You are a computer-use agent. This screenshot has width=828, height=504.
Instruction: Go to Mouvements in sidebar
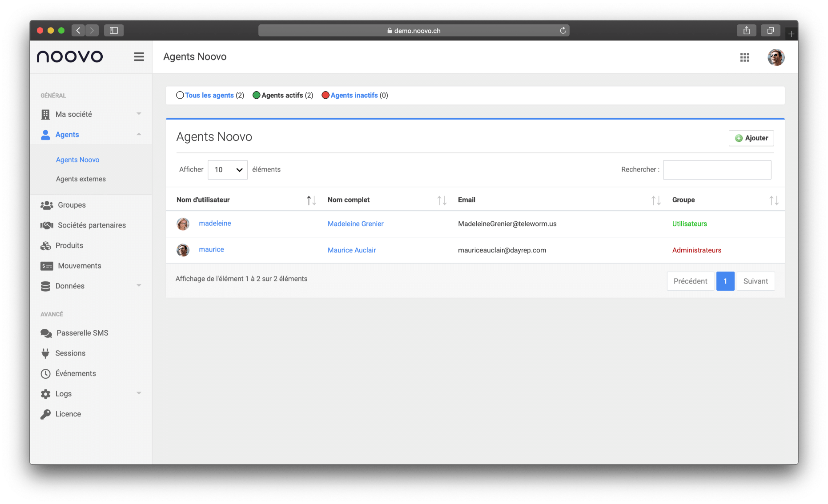(x=79, y=266)
